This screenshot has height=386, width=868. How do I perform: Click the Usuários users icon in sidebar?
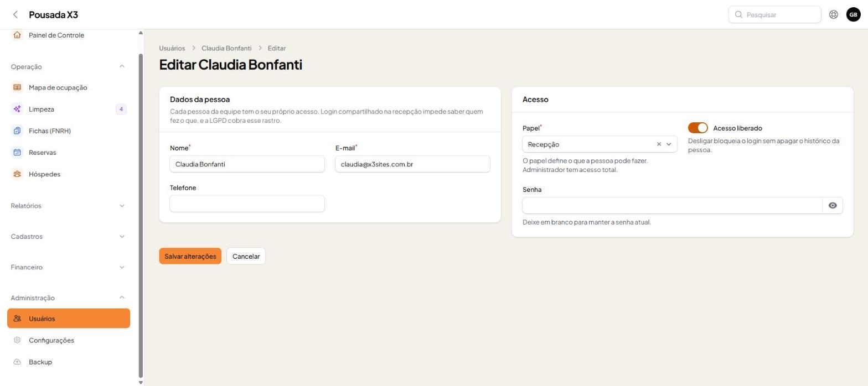point(17,319)
